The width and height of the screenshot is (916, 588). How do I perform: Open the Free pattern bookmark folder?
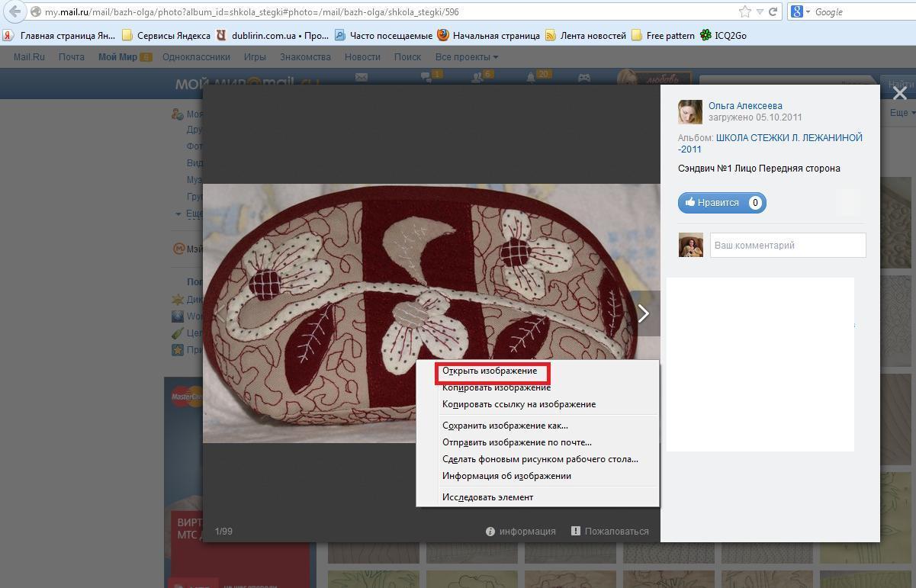click(x=663, y=35)
